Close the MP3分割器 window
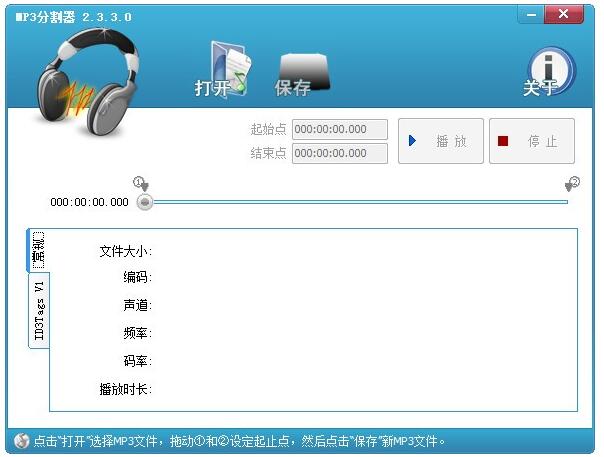Image resolution: width=604 pixels, height=457 pixels. point(564,15)
